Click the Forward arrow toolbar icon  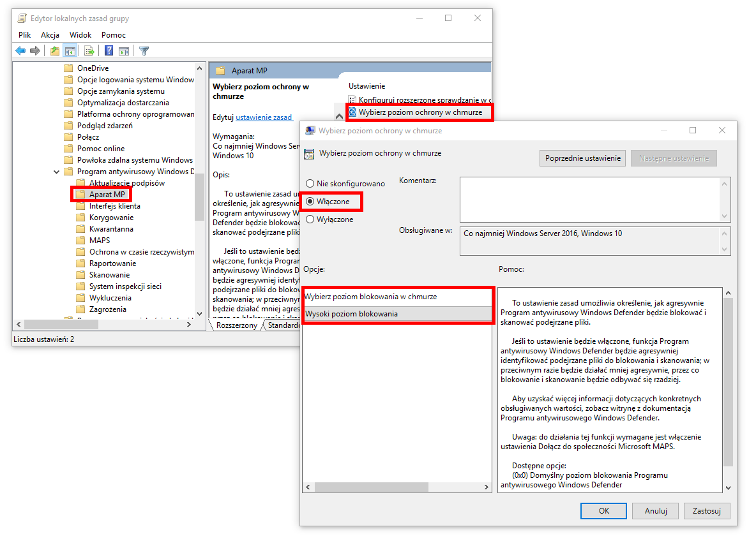point(34,50)
